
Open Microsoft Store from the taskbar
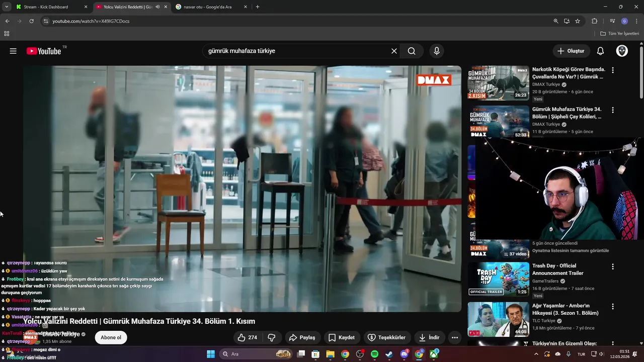315,354
